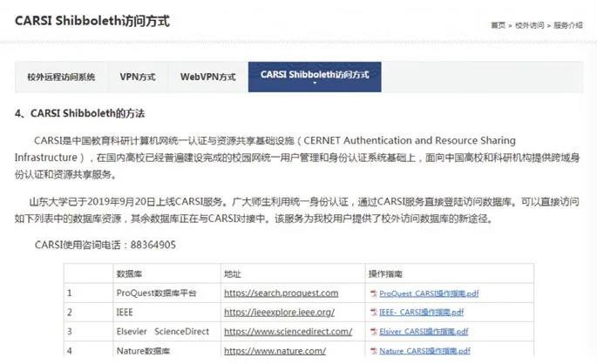Open the search.proquest.com link
Image resolution: width=597 pixels, height=364 pixels.
tap(281, 293)
